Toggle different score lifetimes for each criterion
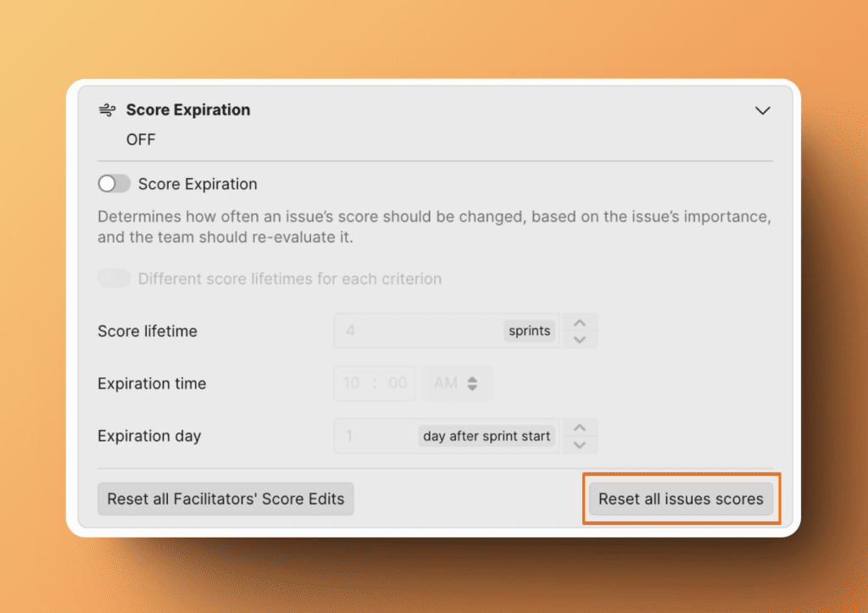Screen dimensions: 868x613 114,279
